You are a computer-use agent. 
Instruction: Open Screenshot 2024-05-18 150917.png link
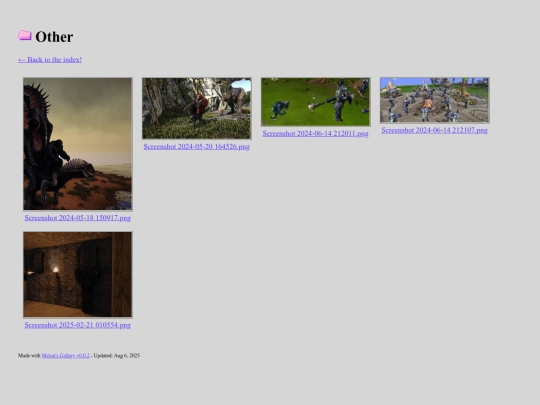point(77,218)
